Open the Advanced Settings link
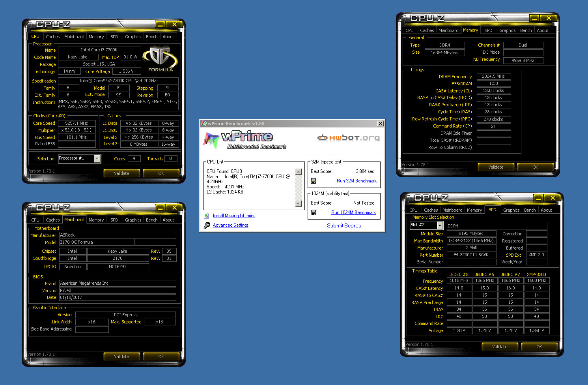588x385 pixels. pos(231,225)
